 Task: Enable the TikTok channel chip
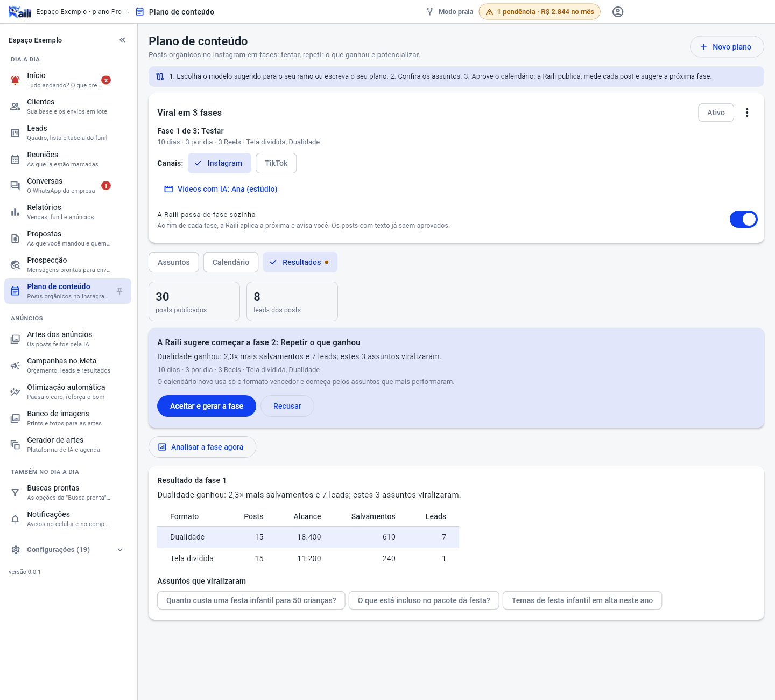(x=276, y=163)
